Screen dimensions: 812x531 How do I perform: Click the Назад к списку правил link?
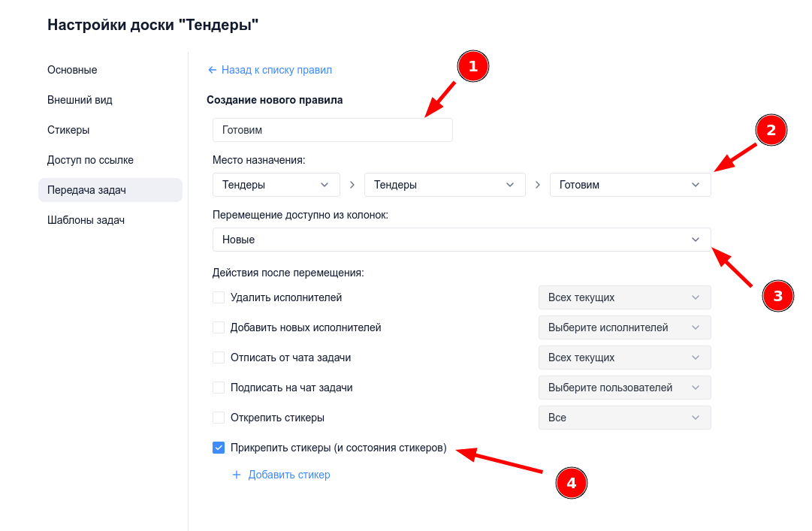[276, 69]
